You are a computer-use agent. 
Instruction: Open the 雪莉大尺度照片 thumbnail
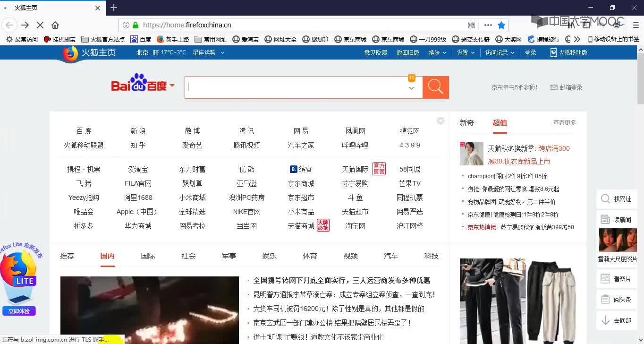[618, 241]
